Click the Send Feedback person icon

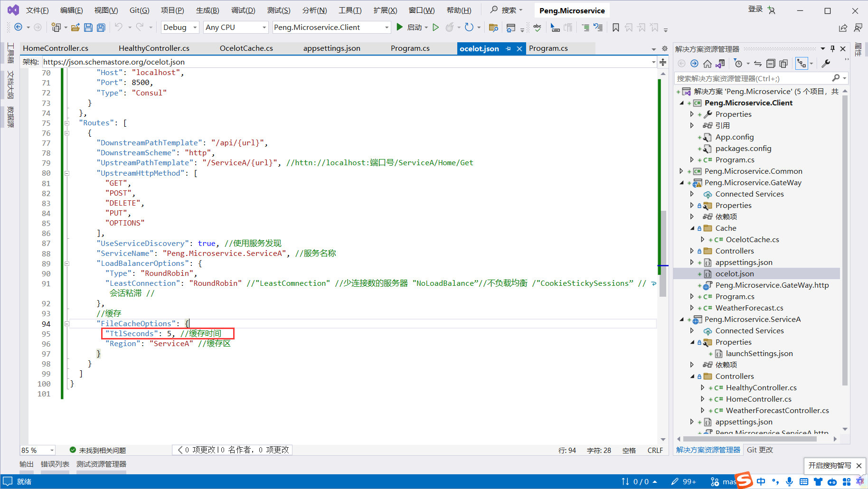click(858, 28)
